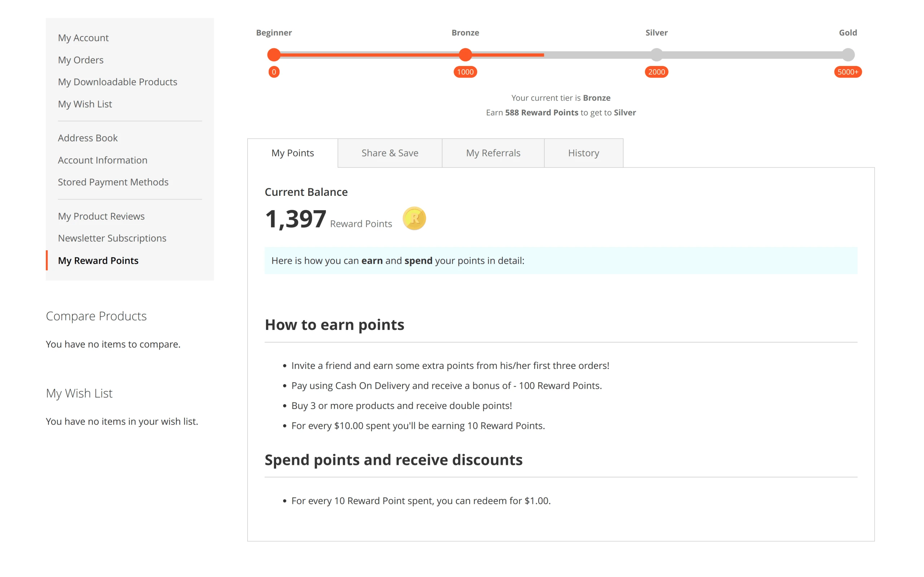Open Account Information in sidebar
Screen dimensions: 924x577
click(103, 160)
